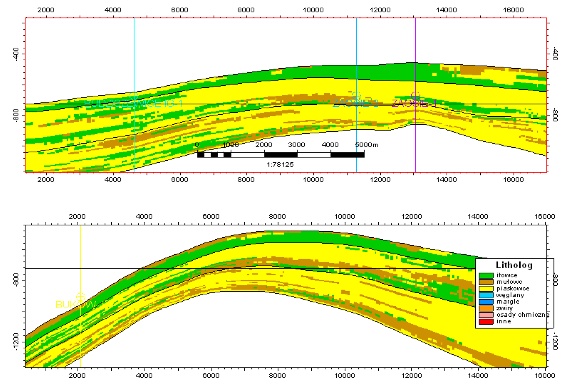572x392 pixels.
Task: Click the black and white scale bar
Action: pyautogui.click(x=281, y=155)
